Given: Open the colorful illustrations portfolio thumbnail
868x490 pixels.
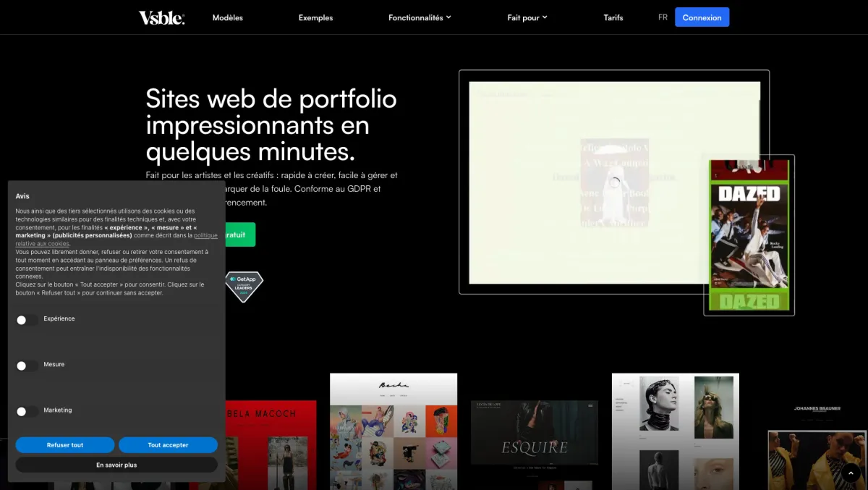Looking at the screenshot, I should [x=393, y=431].
